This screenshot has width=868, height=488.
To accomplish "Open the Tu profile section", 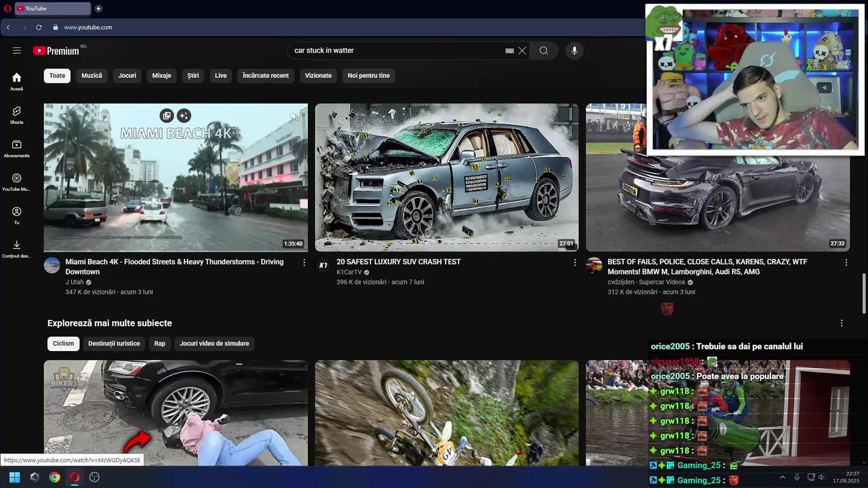I will (17, 216).
